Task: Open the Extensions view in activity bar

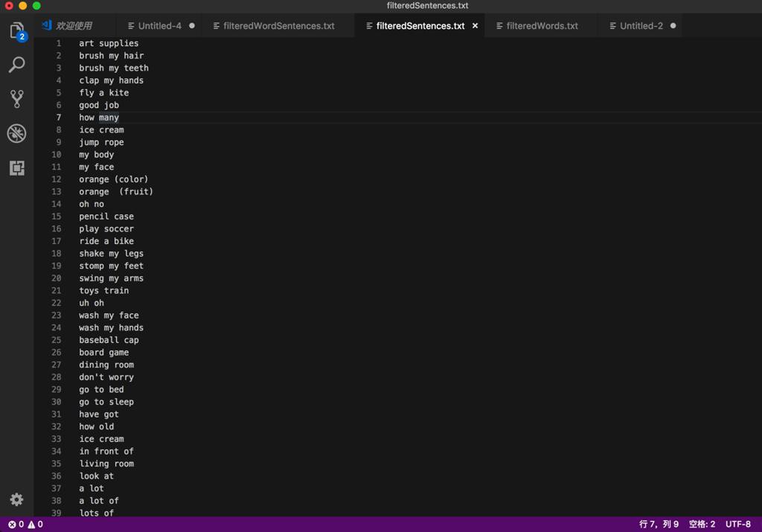Action: pos(17,167)
